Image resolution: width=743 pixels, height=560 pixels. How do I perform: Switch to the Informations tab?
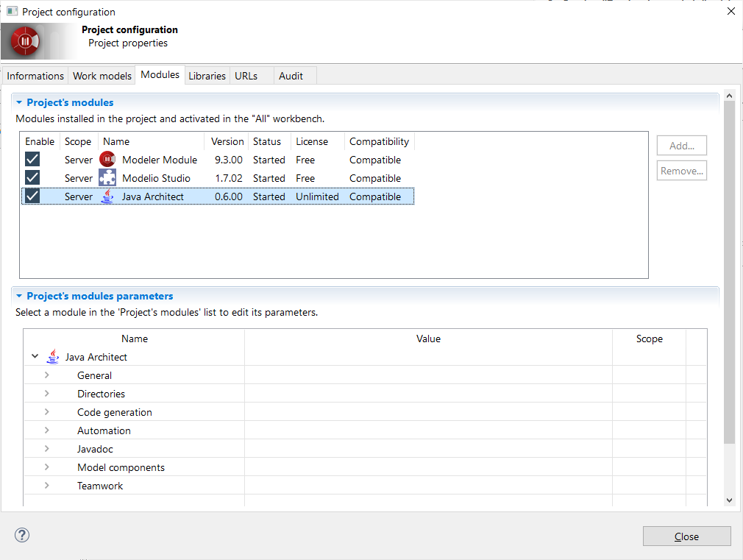35,76
